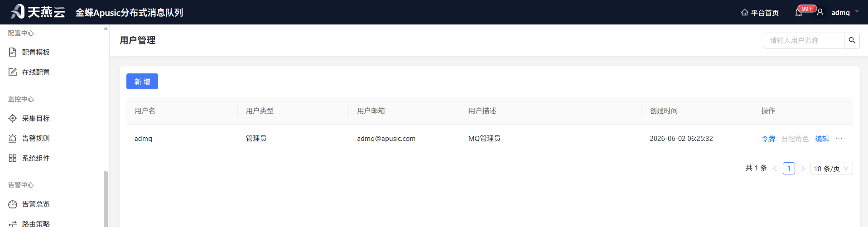This screenshot has width=868, height=227.
Task: Open 告警规则 menu item
Action: [54, 138]
